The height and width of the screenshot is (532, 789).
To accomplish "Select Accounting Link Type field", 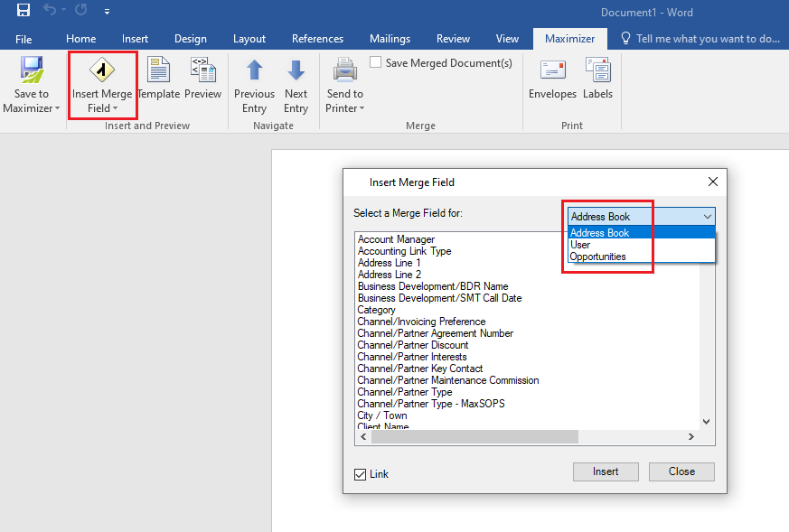I will (404, 251).
